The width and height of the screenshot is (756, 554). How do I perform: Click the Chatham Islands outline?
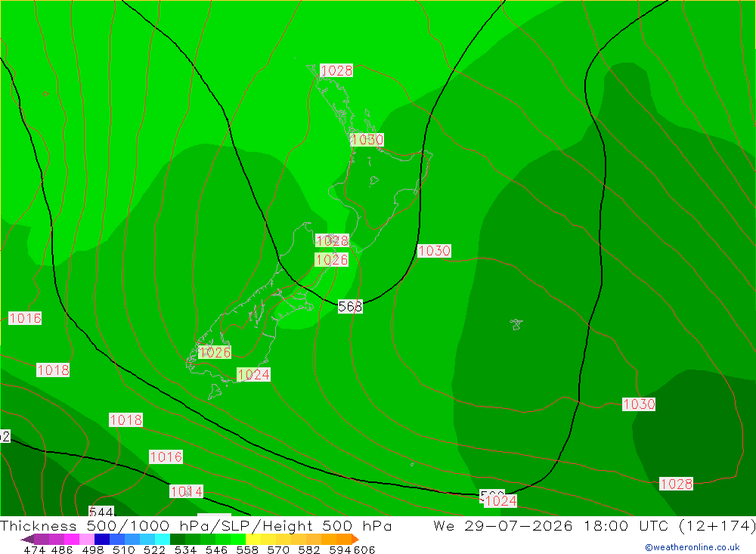click(x=516, y=324)
